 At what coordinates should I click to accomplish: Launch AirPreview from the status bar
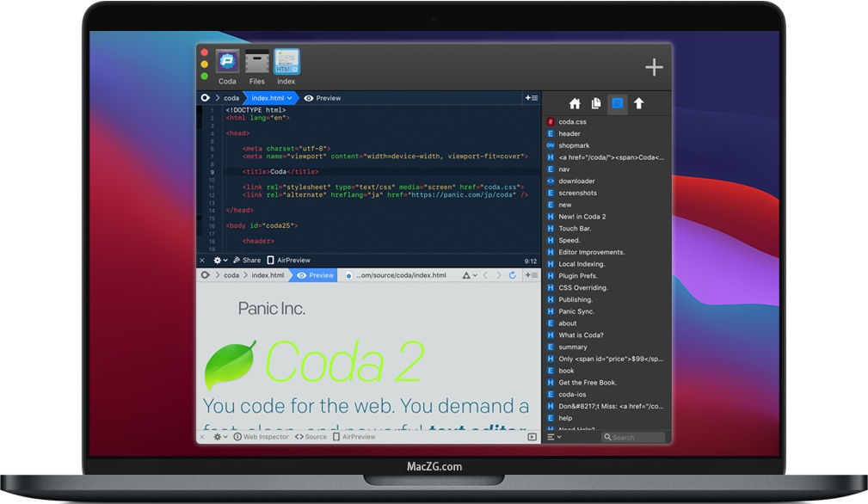286,260
